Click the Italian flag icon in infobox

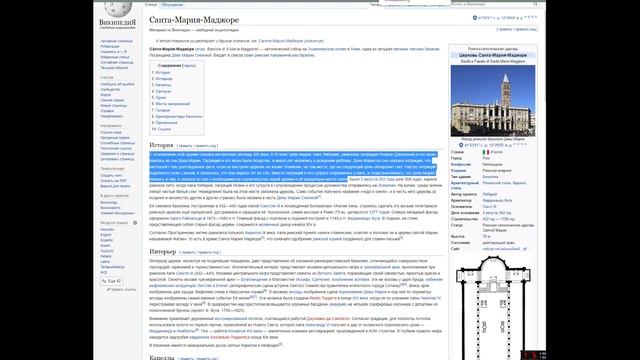coord(486,152)
